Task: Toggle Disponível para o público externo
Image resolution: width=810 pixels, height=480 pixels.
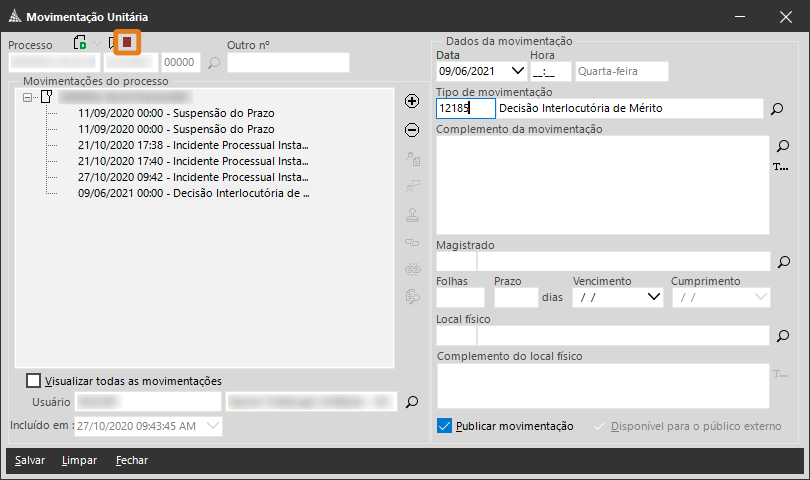Action: [599, 426]
